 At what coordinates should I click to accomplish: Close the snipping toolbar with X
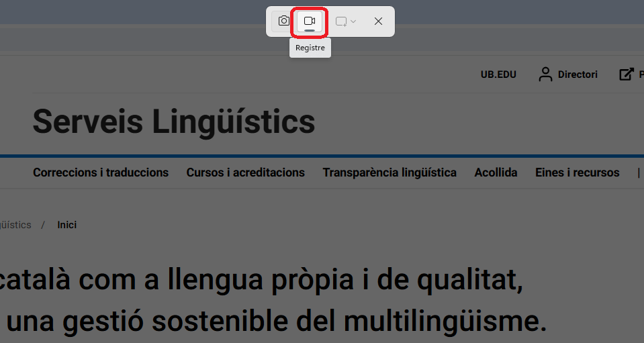378,21
